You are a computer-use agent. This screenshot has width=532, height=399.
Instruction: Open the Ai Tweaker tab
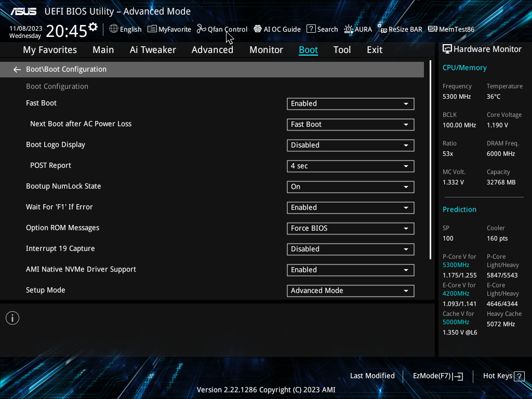click(x=153, y=50)
